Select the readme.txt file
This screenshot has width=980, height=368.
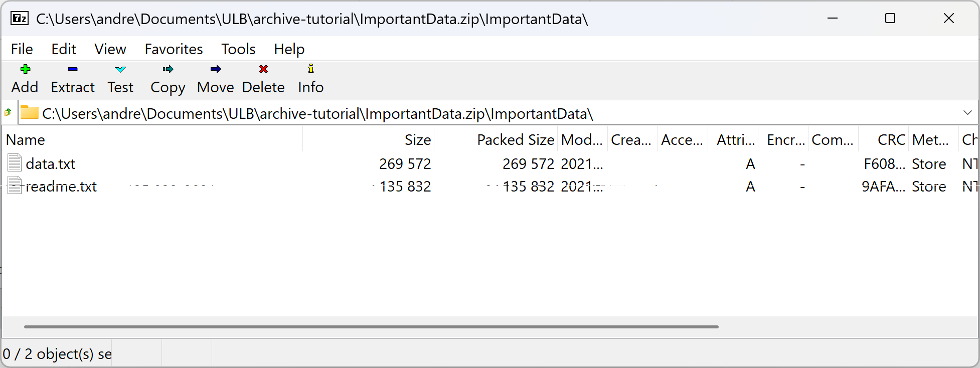coord(61,187)
